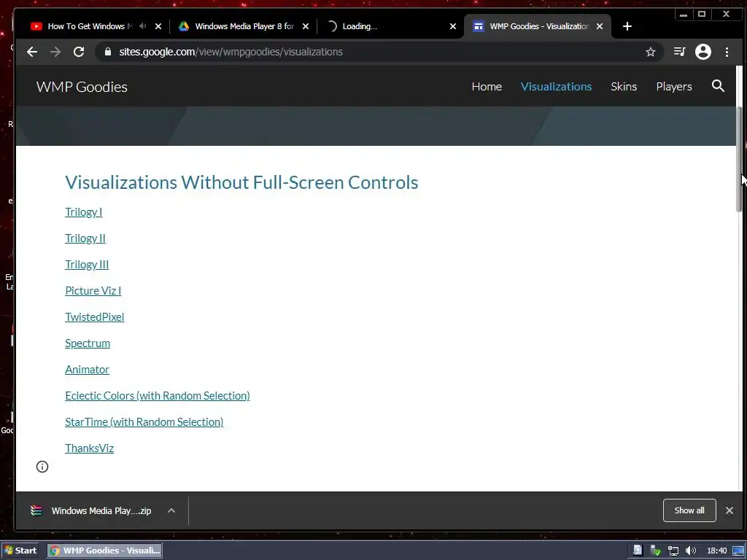Open the Chrome profile avatar
Image resolution: width=747 pixels, height=560 pixels.
click(703, 52)
